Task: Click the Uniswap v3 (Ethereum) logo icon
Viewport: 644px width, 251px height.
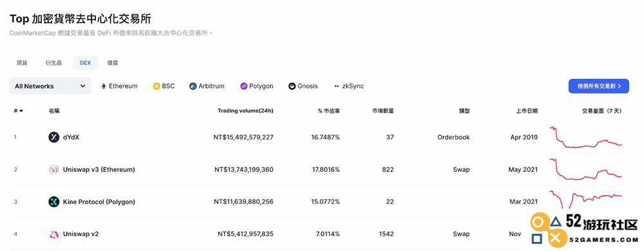Action: point(54,169)
